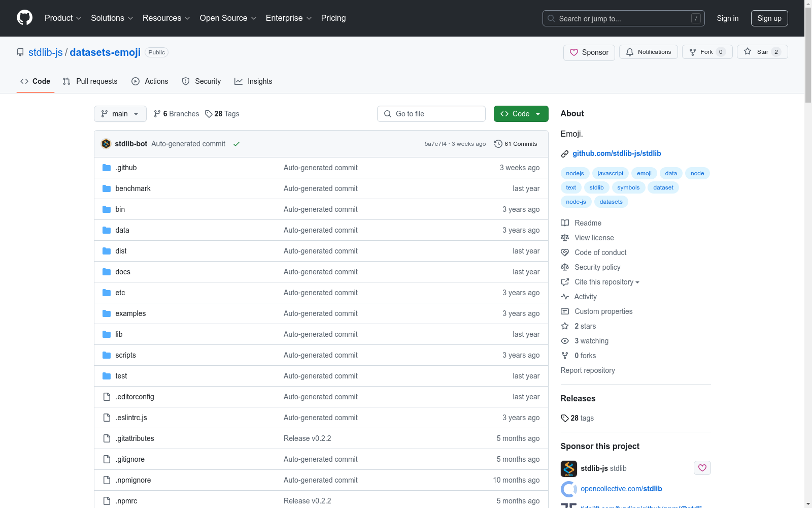Click the View license scale icon
The height and width of the screenshot is (508, 812).
pos(565,238)
